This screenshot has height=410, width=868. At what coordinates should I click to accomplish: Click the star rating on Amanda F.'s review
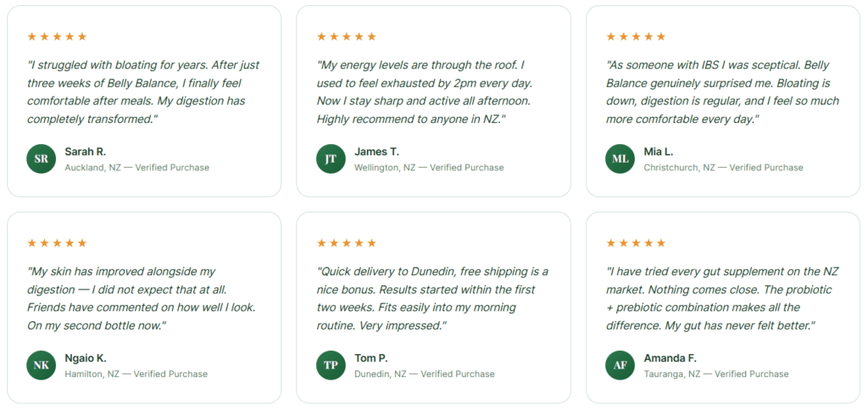tap(636, 243)
